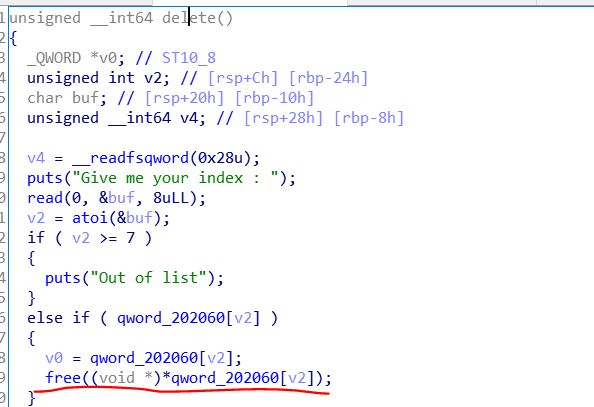
Task: Click the number 7 in the if condition
Action: pos(130,238)
